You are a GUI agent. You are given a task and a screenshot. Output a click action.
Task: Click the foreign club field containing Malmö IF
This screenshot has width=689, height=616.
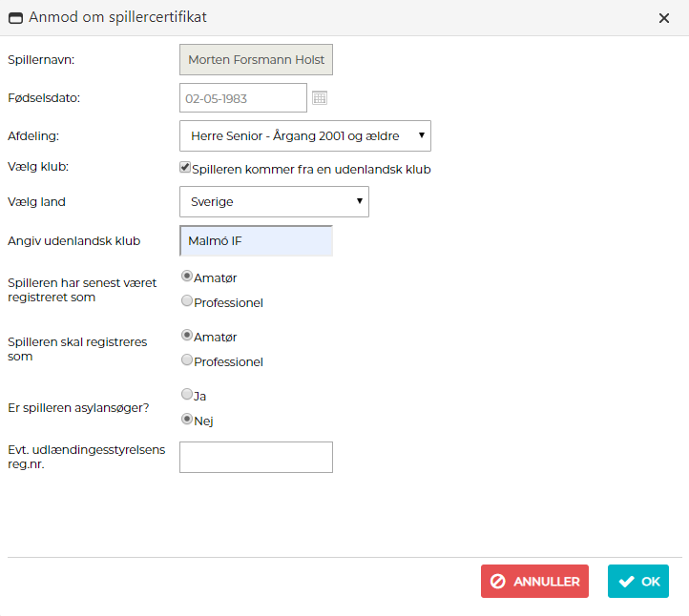point(256,241)
